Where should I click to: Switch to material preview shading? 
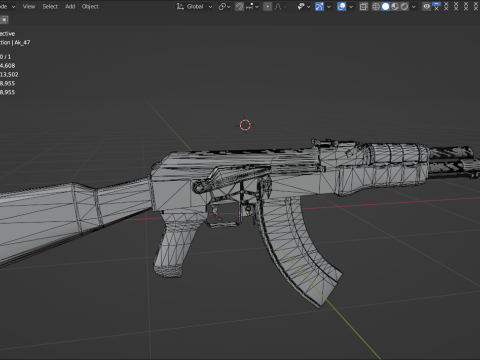(x=395, y=6)
